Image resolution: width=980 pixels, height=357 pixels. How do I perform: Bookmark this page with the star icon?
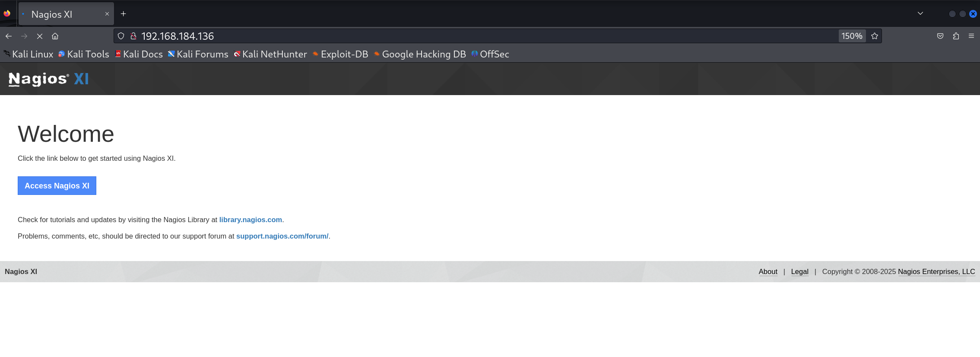pyautogui.click(x=875, y=36)
